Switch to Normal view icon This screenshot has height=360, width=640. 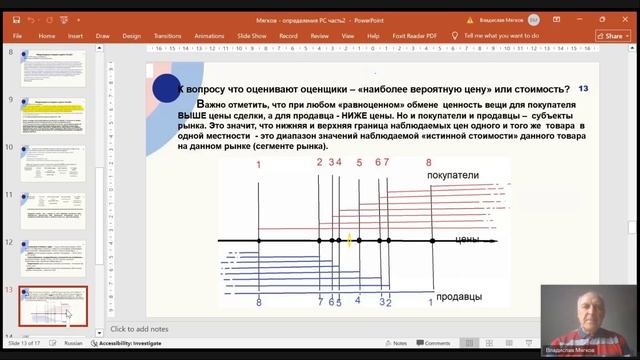tap(469, 343)
